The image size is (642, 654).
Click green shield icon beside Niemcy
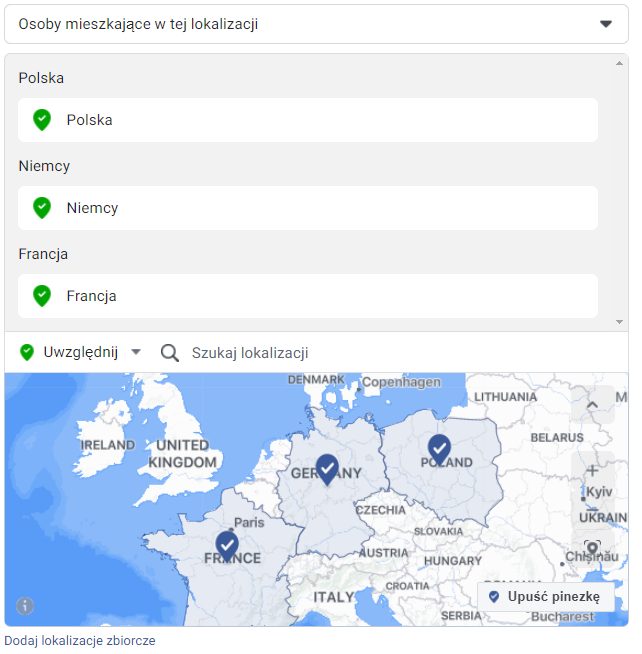pyautogui.click(x=42, y=208)
